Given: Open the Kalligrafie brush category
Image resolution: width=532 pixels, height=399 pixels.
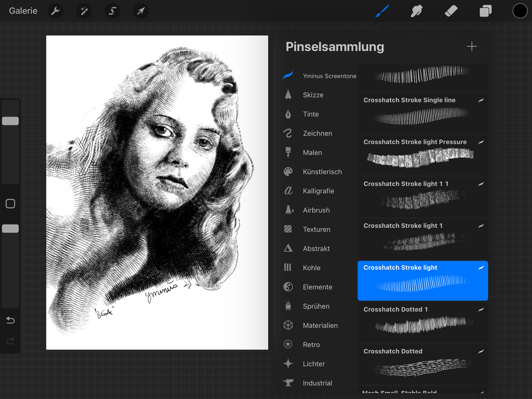Looking at the screenshot, I should coord(318,191).
